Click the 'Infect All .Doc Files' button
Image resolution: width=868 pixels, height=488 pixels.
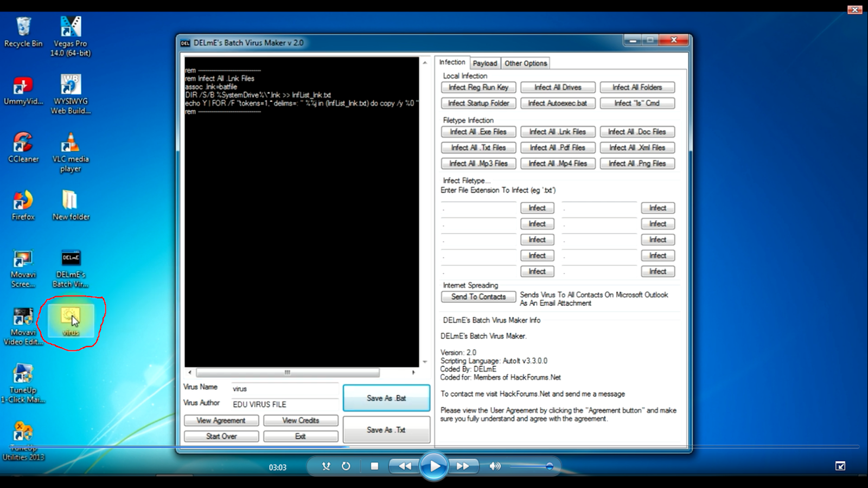(x=637, y=132)
